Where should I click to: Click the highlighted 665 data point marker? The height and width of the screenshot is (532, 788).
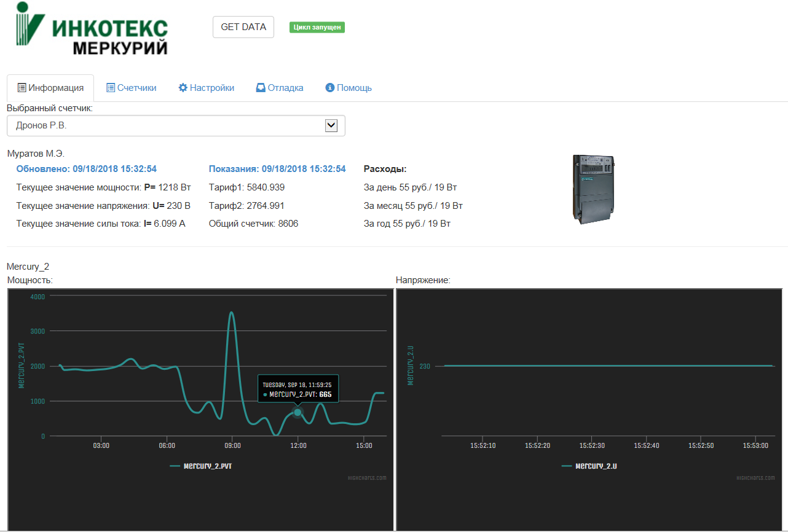pyautogui.click(x=297, y=412)
